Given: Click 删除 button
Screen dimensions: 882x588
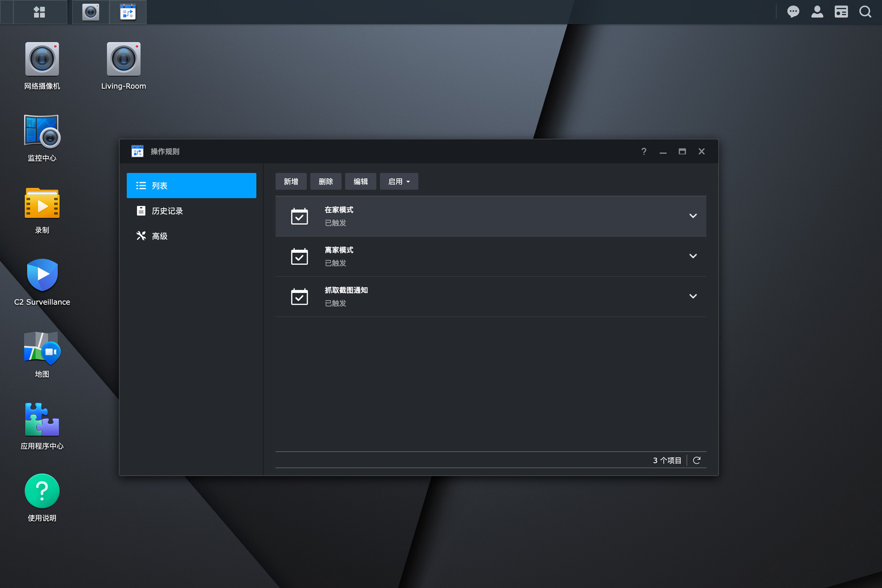Looking at the screenshot, I should [x=326, y=181].
